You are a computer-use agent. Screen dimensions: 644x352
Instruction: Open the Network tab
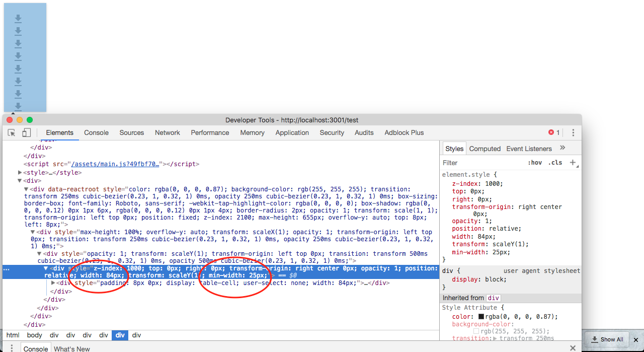pos(168,132)
